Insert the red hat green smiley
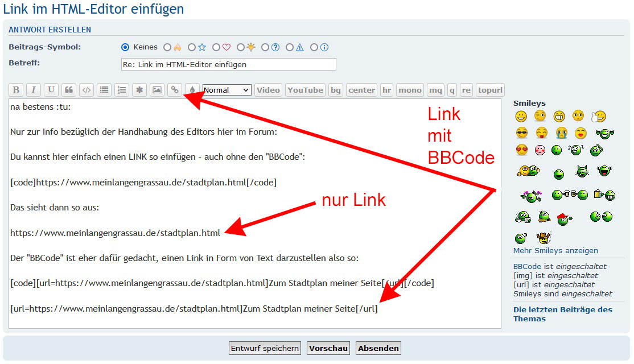The image size is (634, 364). [x=565, y=218]
